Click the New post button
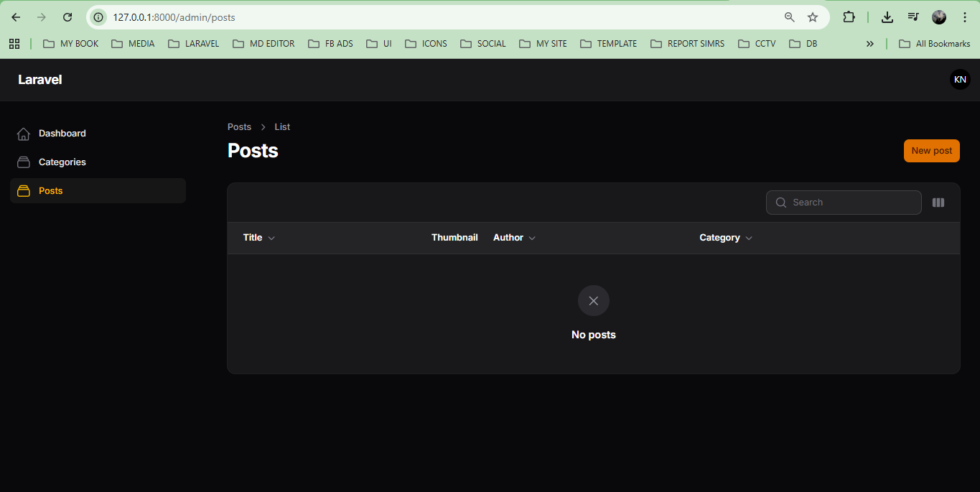The image size is (980, 492). [931, 151]
